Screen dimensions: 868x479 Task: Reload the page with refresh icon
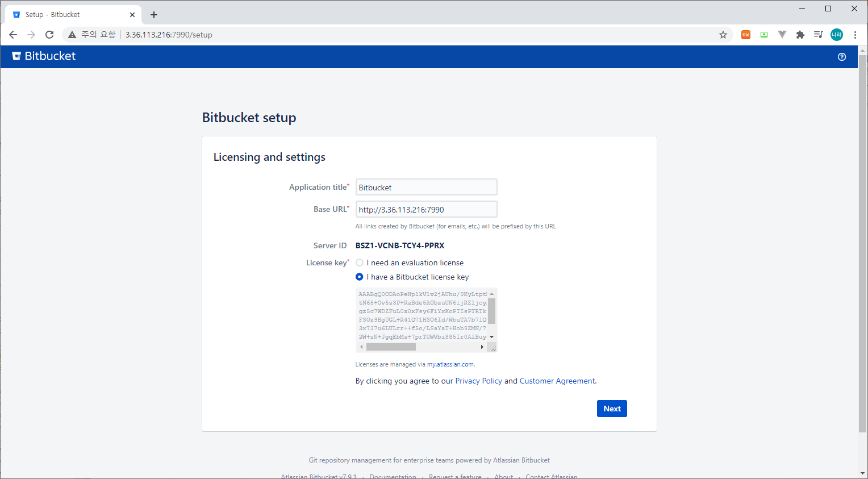point(49,35)
